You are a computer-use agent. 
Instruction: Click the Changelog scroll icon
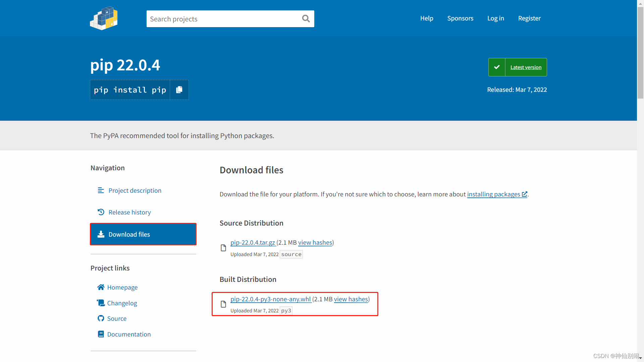tap(101, 303)
